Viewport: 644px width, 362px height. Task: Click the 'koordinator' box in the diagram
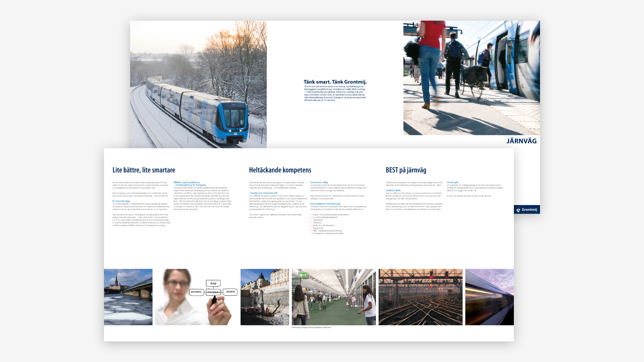coord(197,292)
